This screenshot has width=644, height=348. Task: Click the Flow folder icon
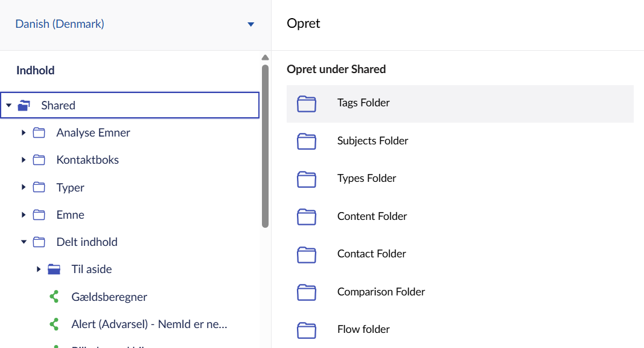[x=307, y=330]
